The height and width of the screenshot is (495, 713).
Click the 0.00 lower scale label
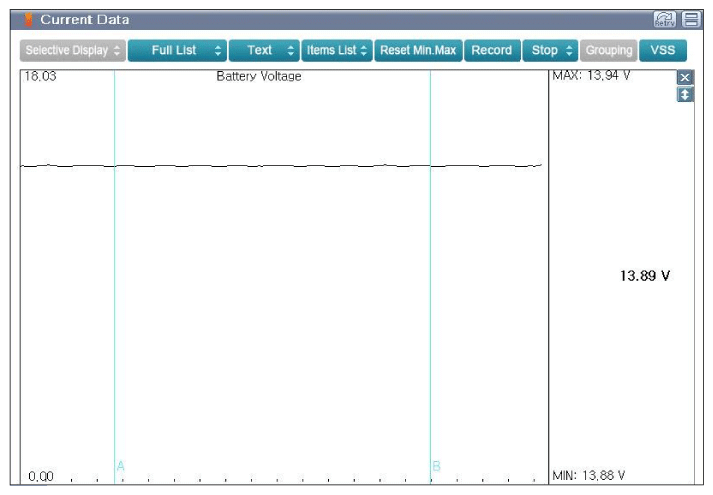[x=41, y=476]
